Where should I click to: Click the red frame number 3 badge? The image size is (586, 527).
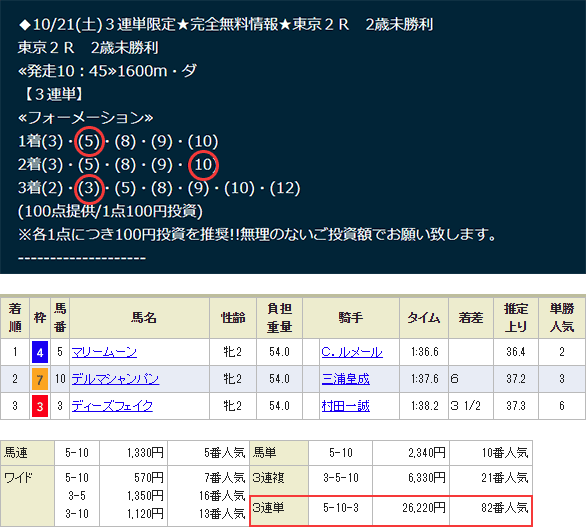40,406
